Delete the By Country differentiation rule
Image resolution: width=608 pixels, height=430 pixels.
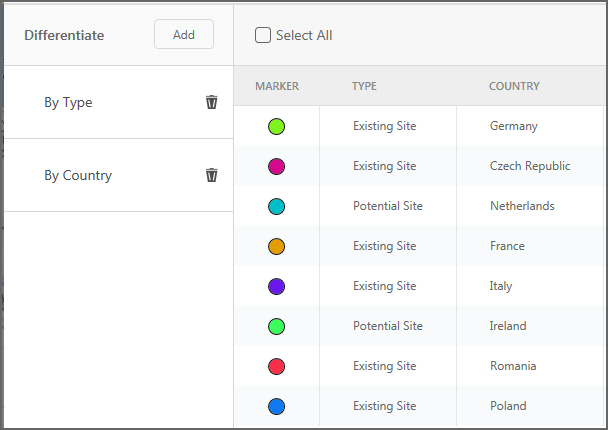211,175
